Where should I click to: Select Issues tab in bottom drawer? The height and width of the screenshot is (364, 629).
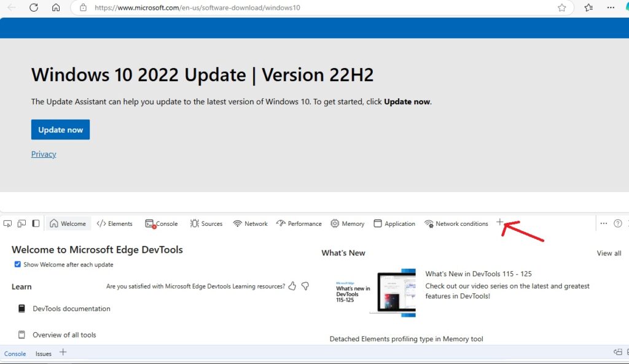coord(44,354)
